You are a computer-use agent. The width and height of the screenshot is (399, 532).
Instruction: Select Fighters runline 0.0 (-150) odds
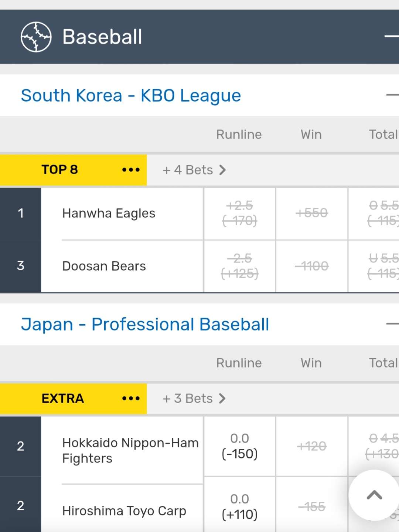[239, 446]
